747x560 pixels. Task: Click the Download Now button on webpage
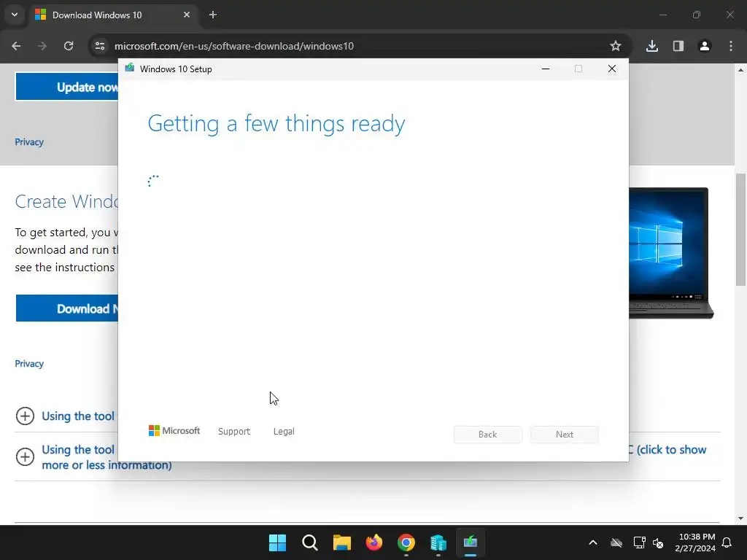pos(66,308)
